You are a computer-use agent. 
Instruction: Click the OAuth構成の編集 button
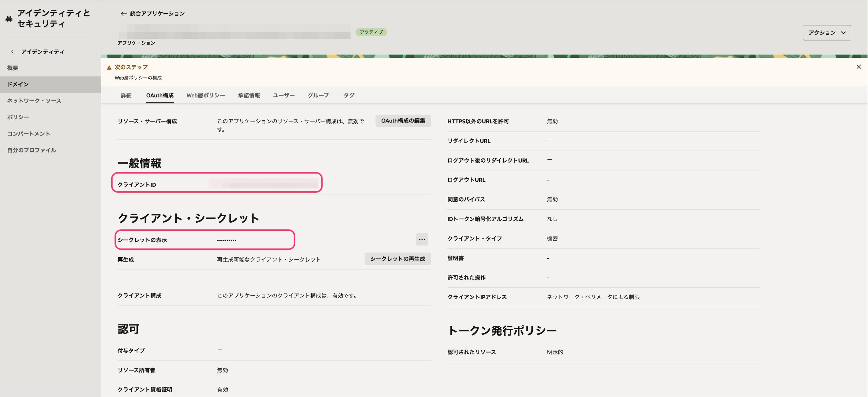pyautogui.click(x=403, y=120)
